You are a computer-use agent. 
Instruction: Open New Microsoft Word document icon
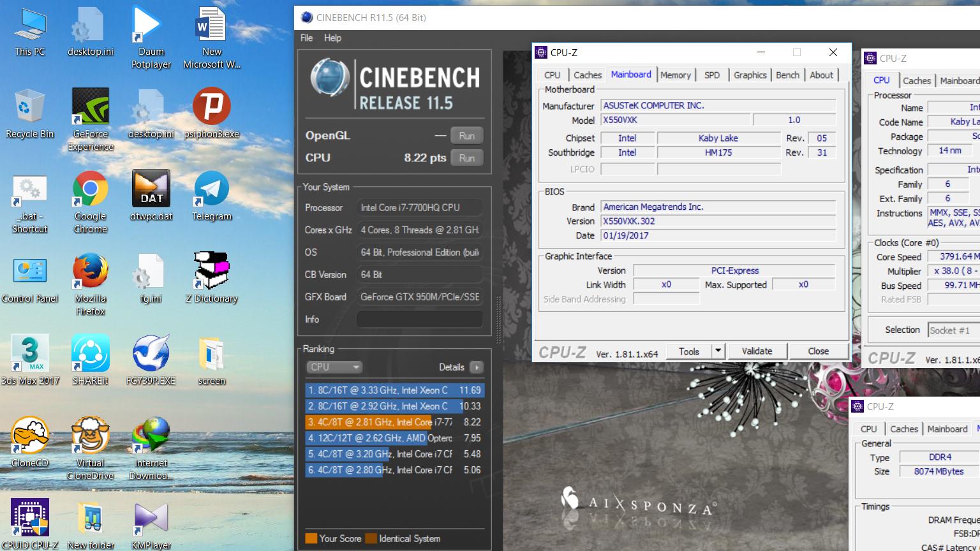212,38
